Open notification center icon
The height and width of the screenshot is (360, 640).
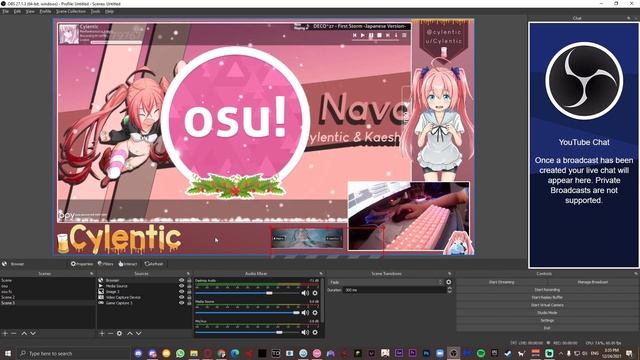(629, 353)
